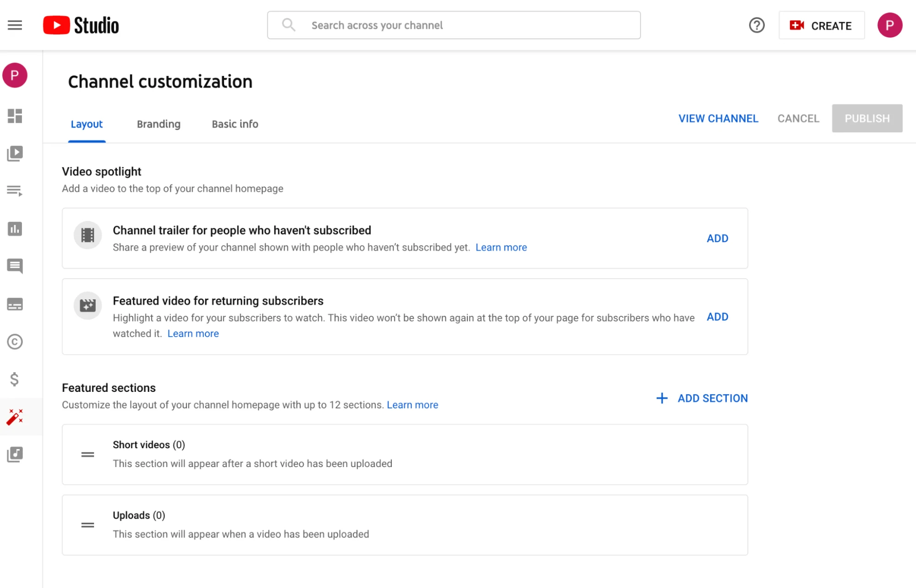This screenshot has width=916, height=588.
Task: Open the Content section icon
Action: (15, 154)
